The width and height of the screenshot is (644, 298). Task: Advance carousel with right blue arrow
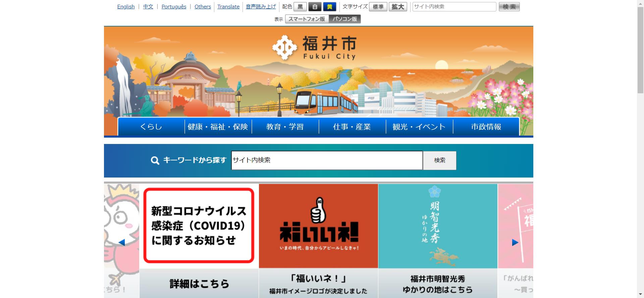point(515,242)
